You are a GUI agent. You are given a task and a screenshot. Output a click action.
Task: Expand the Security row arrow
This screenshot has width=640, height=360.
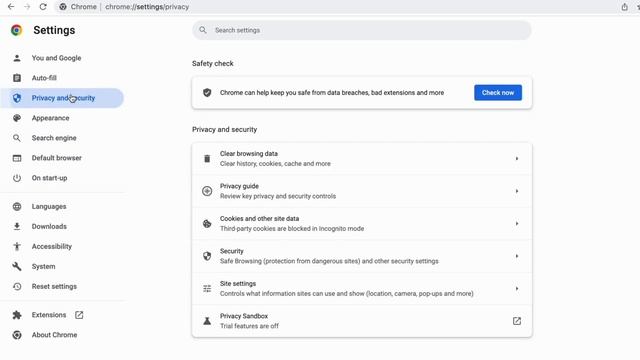tap(517, 256)
